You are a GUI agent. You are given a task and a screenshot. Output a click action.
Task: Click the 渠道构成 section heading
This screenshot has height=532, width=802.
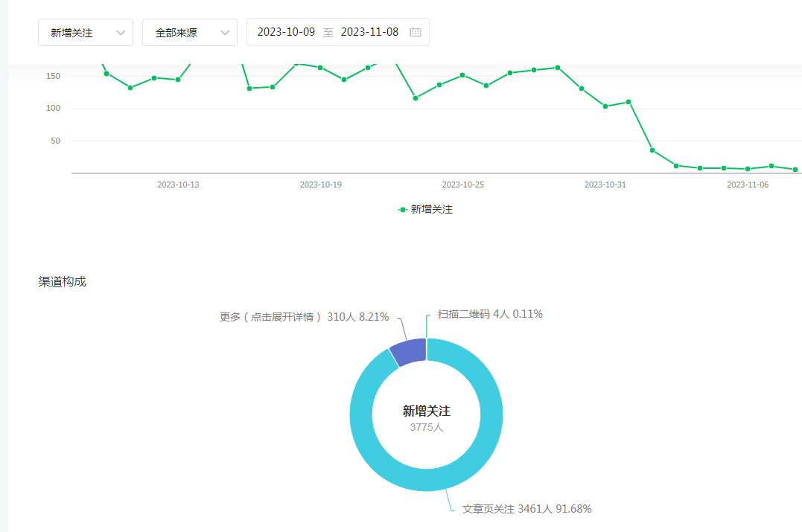coord(62,281)
